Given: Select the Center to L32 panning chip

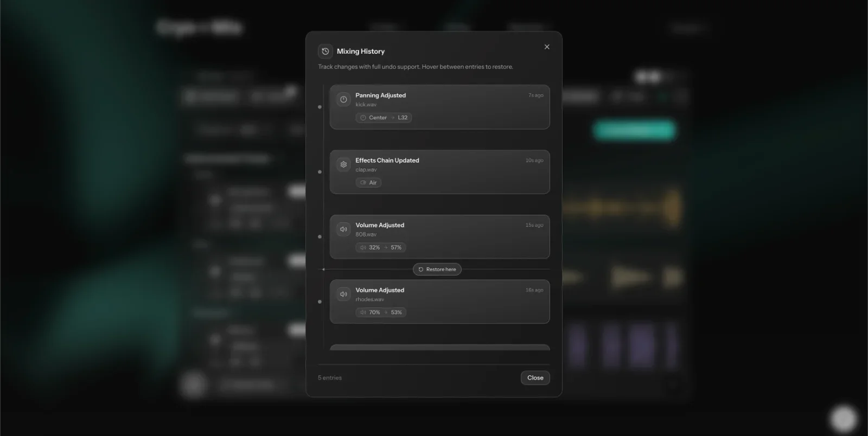Looking at the screenshot, I should tap(384, 118).
